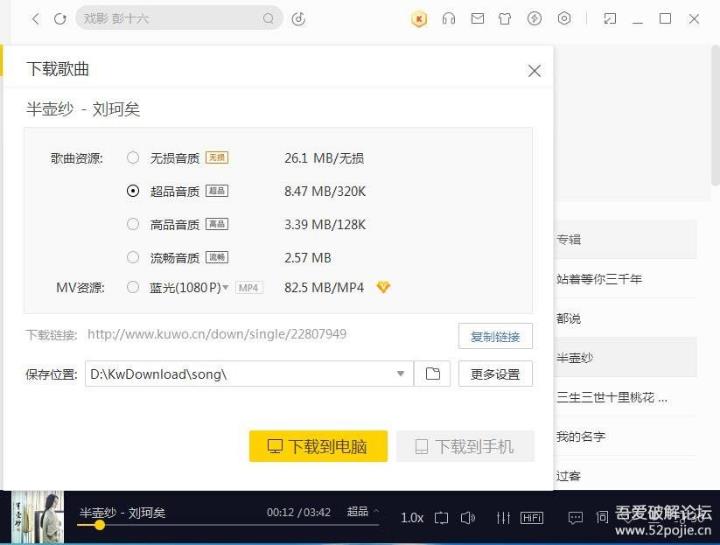The height and width of the screenshot is (545, 720).
Task: Select the 半壶纱 row in the song list
Action: click(x=625, y=358)
